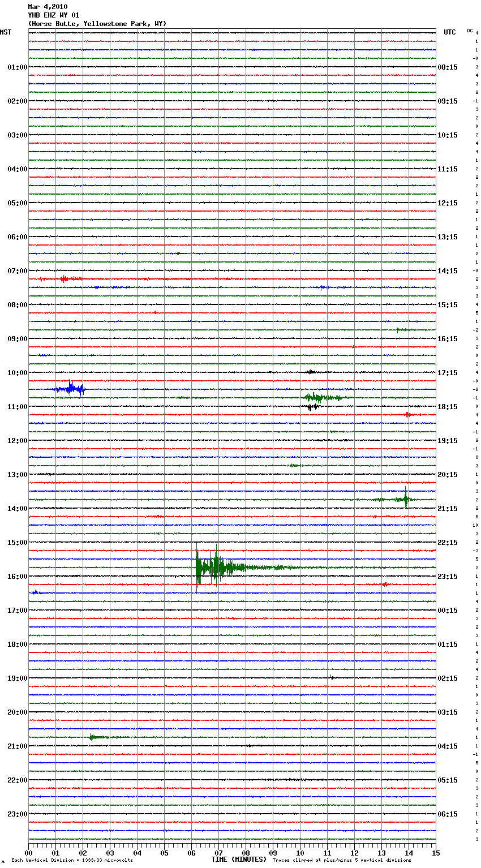Click the 04:15 UTC time label

tap(448, 746)
